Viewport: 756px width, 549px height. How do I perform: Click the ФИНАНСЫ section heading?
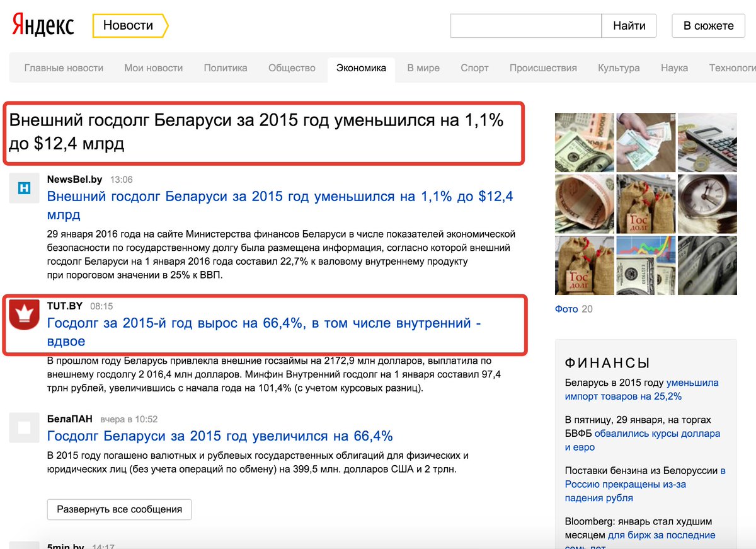pos(607,363)
